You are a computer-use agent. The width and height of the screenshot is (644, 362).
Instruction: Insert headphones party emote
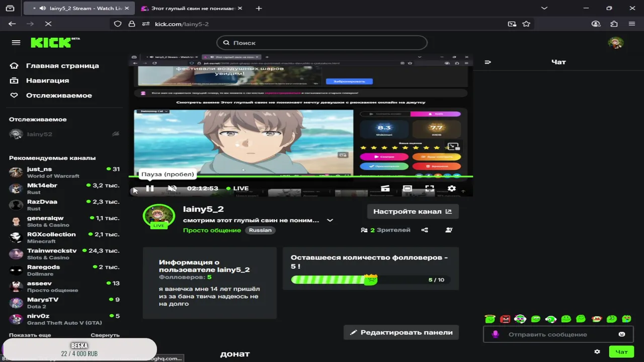(x=520, y=319)
